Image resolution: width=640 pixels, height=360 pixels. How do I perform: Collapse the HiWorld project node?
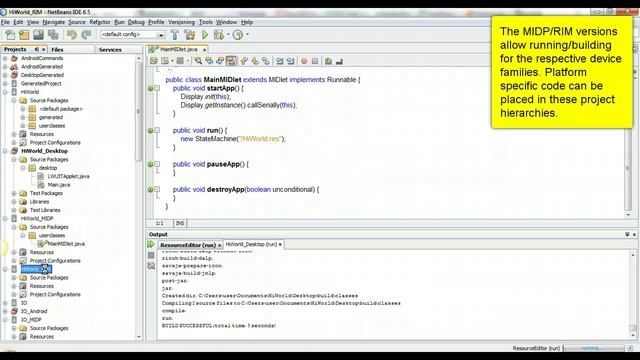point(5,92)
